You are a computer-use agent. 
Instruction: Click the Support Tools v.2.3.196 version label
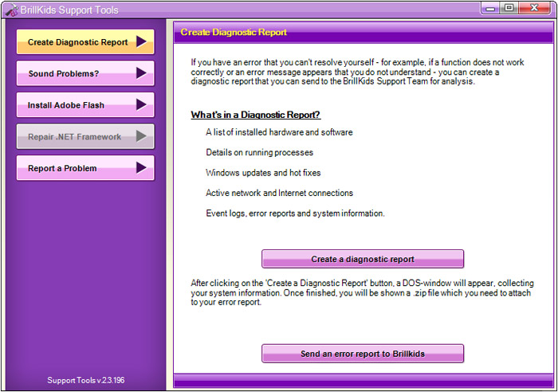86,380
